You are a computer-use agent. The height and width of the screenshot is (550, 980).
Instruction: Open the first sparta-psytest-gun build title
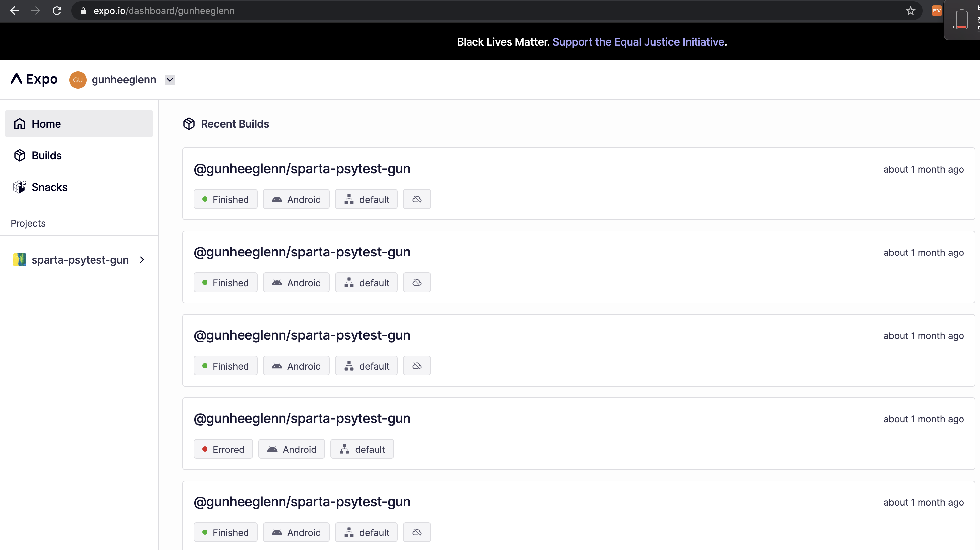click(x=302, y=169)
